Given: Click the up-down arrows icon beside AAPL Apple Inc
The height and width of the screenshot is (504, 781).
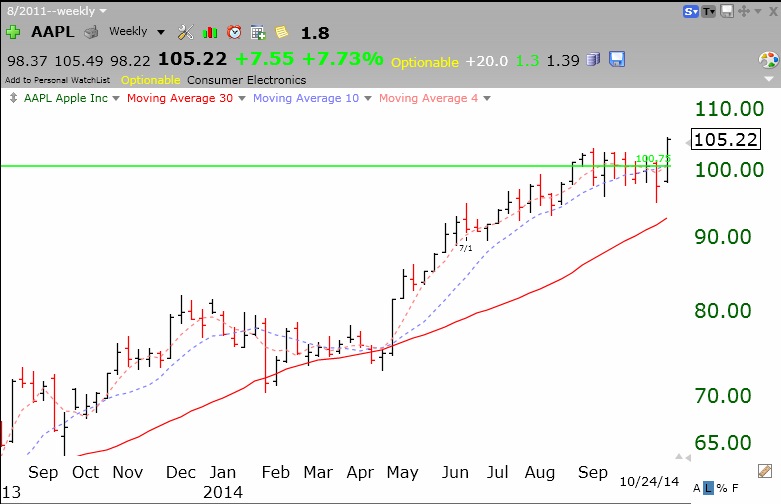Looking at the screenshot, I should (13, 98).
